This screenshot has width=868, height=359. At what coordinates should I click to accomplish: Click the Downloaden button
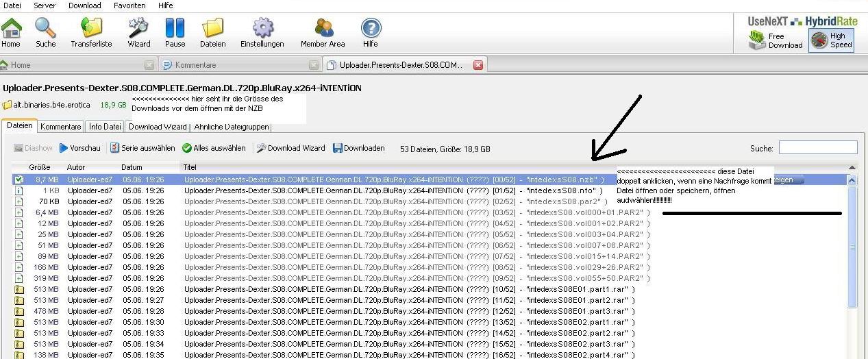point(359,148)
